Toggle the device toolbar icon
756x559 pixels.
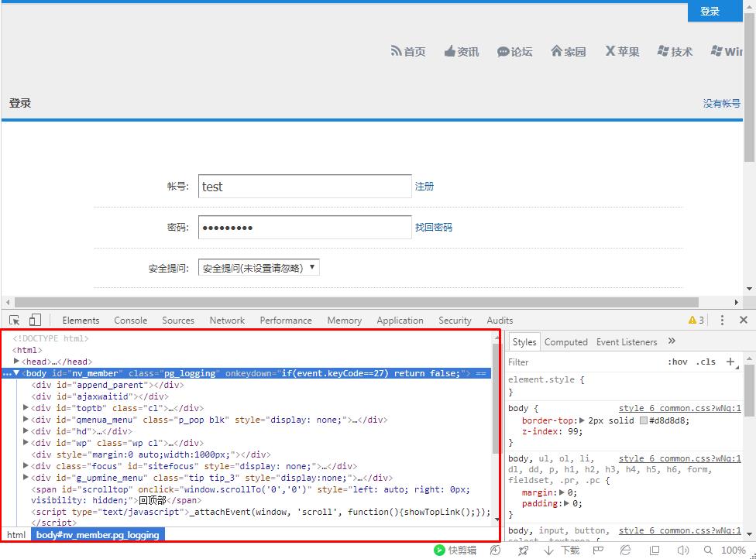(x=35, y=320)
